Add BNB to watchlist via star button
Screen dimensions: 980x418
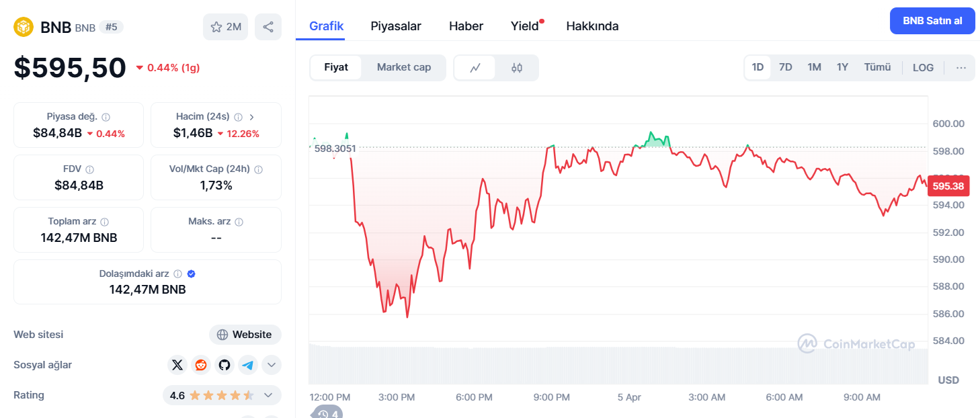point(226,27)
